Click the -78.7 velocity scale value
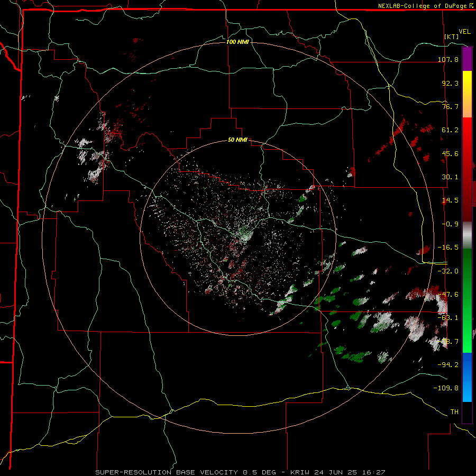476x476 pixels. click(x=448, y=342)
